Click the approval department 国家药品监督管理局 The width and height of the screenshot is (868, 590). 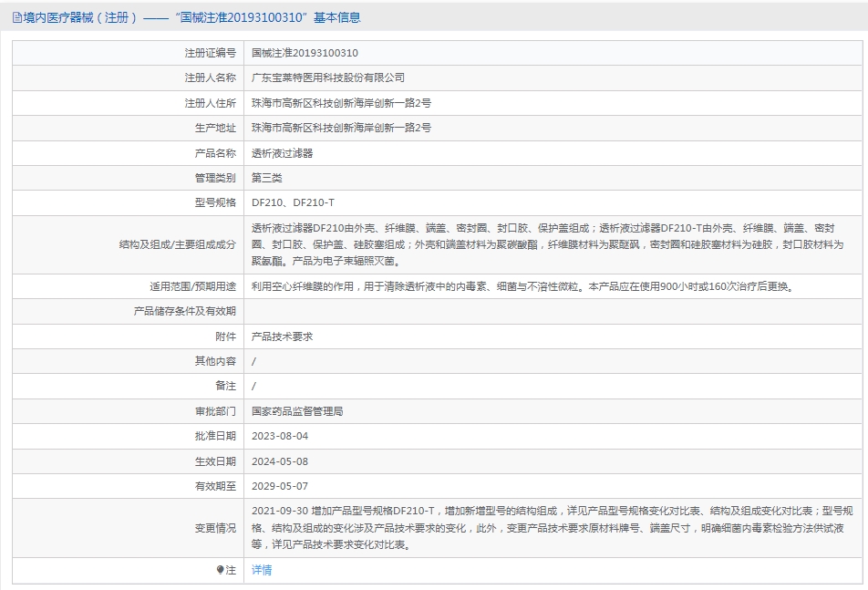point(297,411)
